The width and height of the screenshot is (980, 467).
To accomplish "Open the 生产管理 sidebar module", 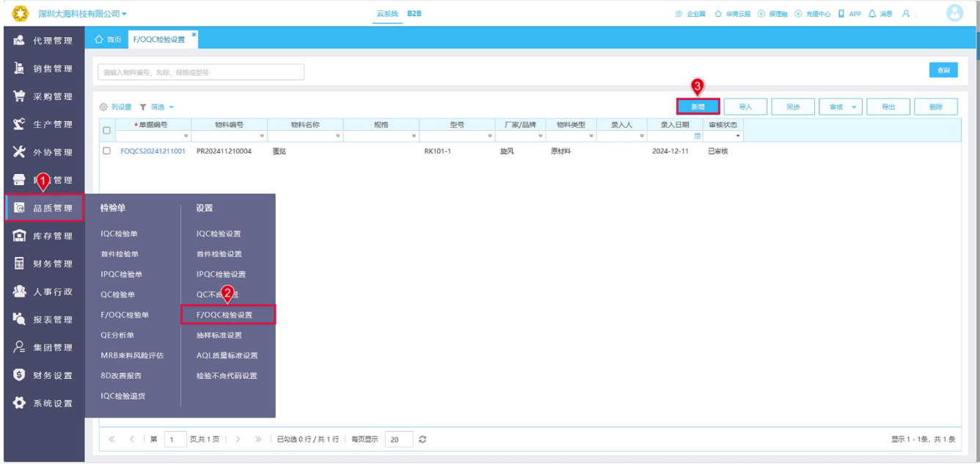I will (x=44, y=125).
